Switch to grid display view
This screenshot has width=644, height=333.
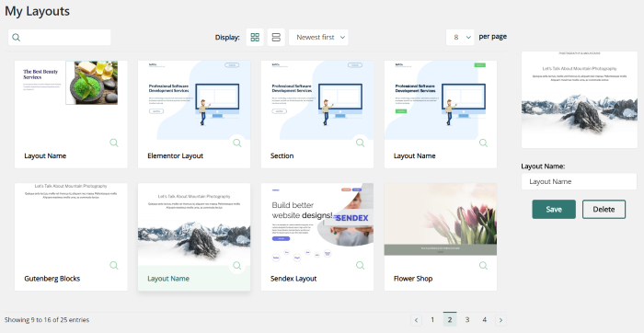pyautogui.click(x=255, y=38)
